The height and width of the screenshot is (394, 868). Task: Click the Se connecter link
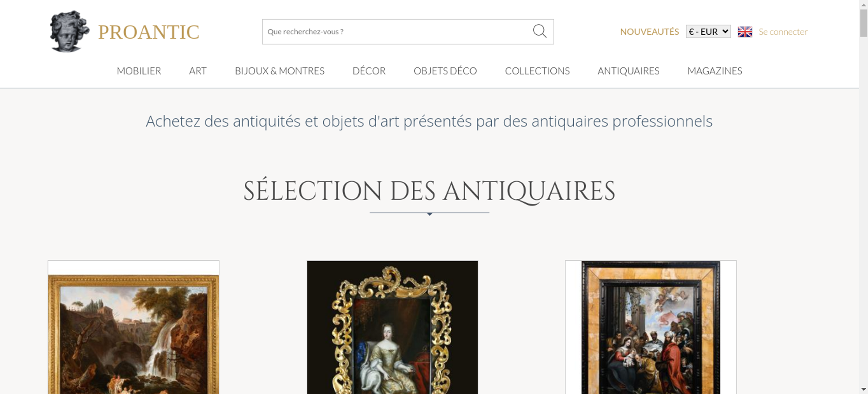(783, 32)
